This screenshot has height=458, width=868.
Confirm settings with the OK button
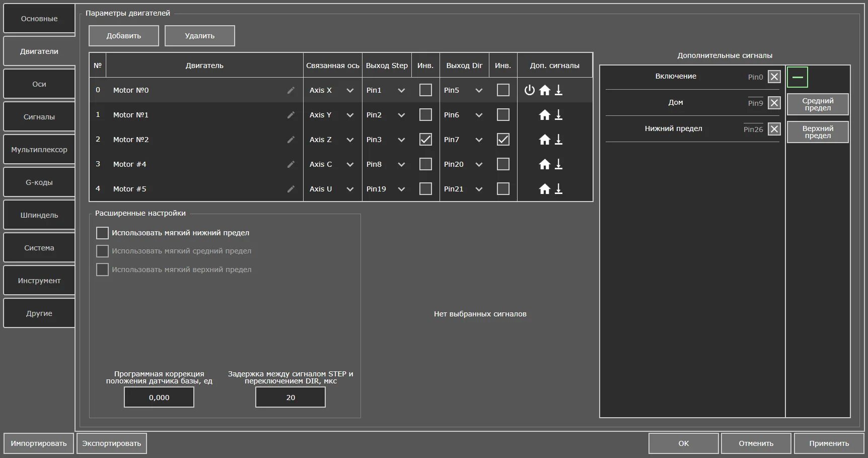684,443
